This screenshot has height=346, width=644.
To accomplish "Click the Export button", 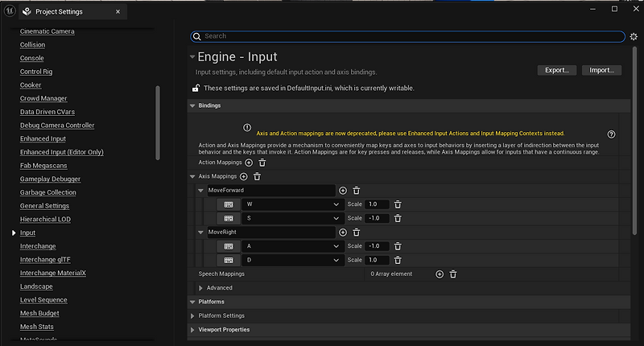I will [x=556, y=70].
